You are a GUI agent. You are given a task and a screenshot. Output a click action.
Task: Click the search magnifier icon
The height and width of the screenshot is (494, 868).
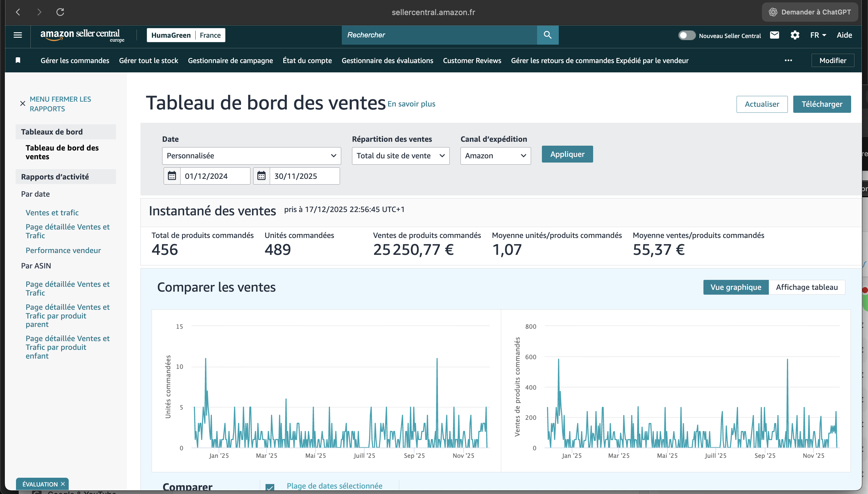[x=547, y=35]
